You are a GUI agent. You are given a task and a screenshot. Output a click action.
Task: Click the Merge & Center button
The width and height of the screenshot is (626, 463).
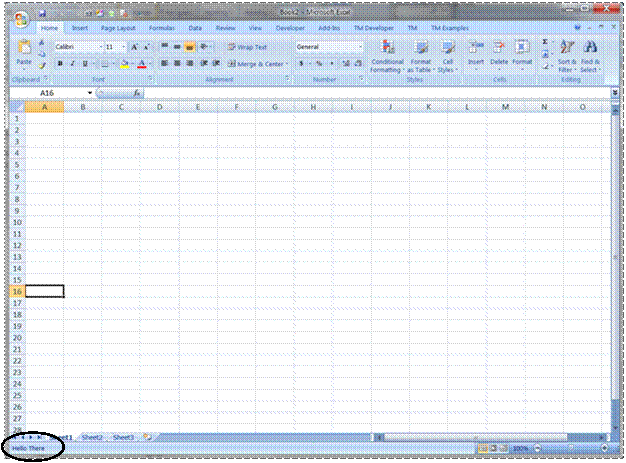(x=257, y=63)
